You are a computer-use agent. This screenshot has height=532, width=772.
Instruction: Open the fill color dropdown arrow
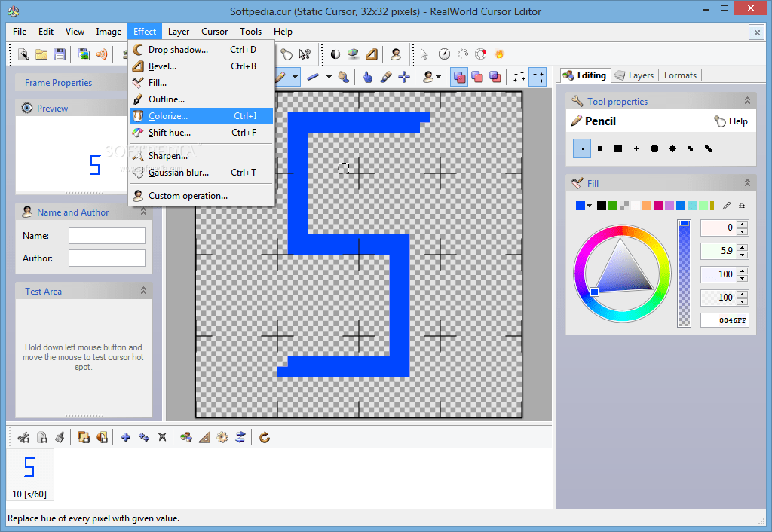589,205
